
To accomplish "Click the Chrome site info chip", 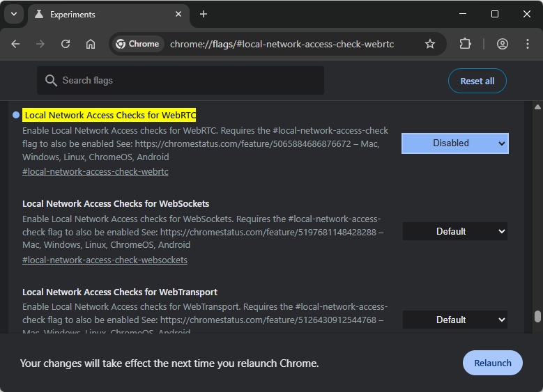I will 138,44.
